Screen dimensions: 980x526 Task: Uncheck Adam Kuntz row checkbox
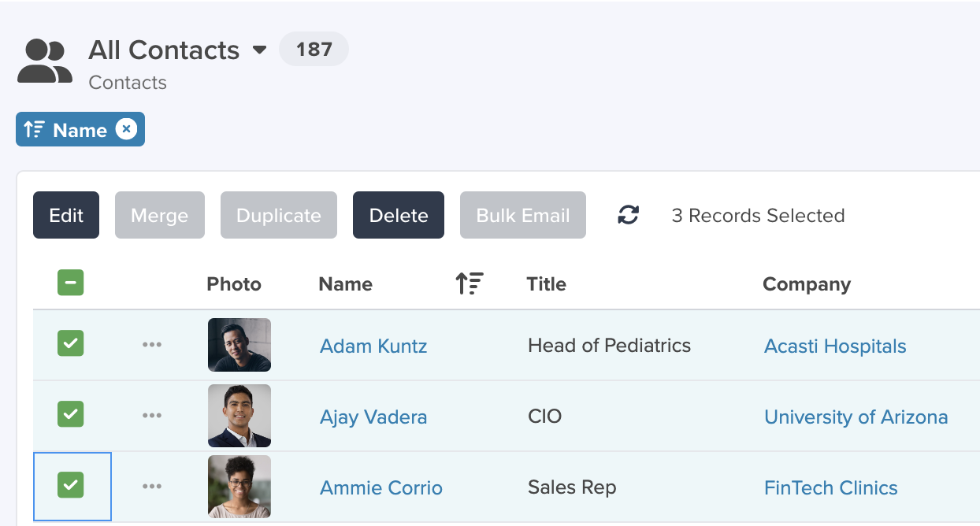click(x=71, y=343)
